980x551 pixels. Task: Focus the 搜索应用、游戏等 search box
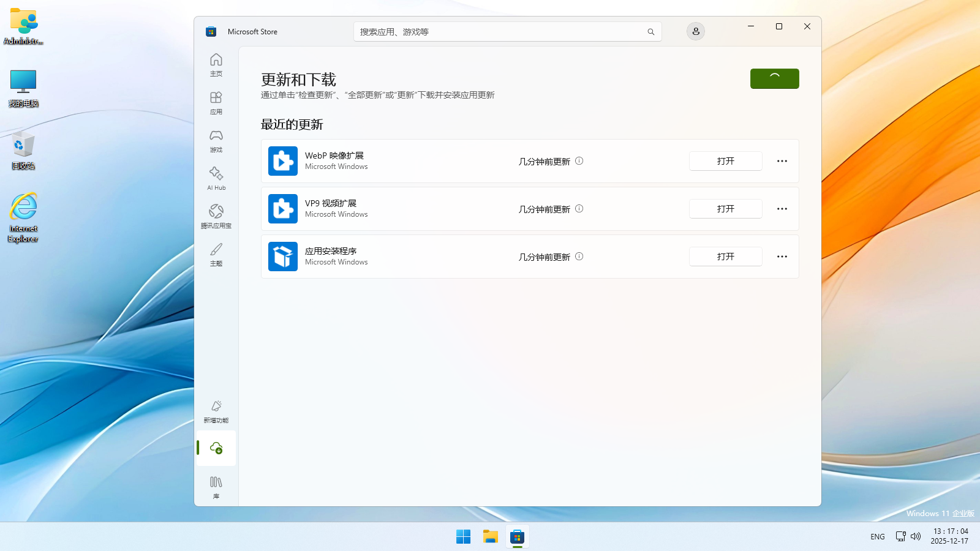coord(508,32)
